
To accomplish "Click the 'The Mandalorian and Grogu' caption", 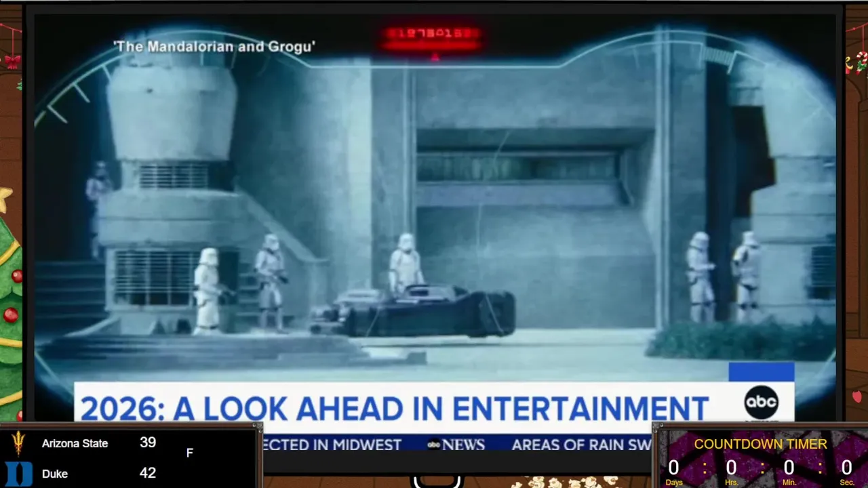I will coord(214,47).
